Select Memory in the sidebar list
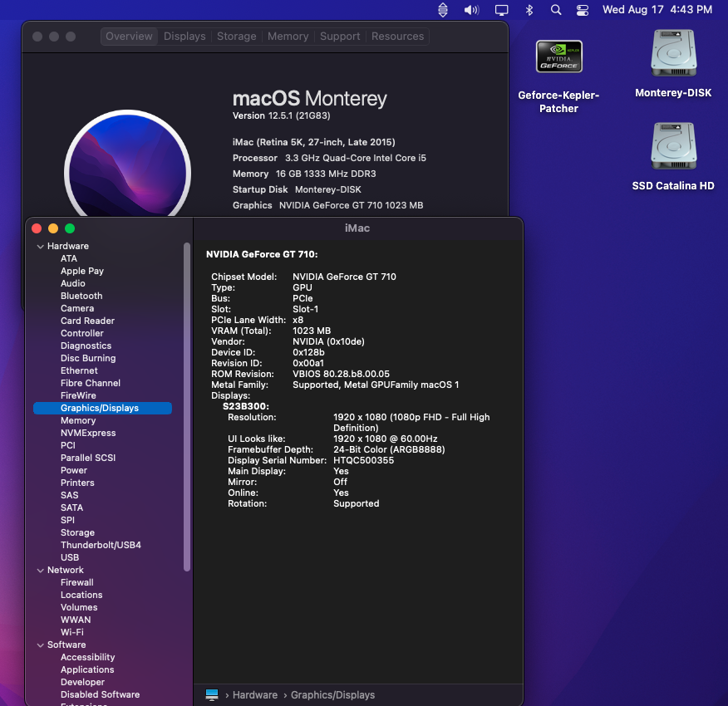Screen dimensions: 728x706 (x=78, y=420)
